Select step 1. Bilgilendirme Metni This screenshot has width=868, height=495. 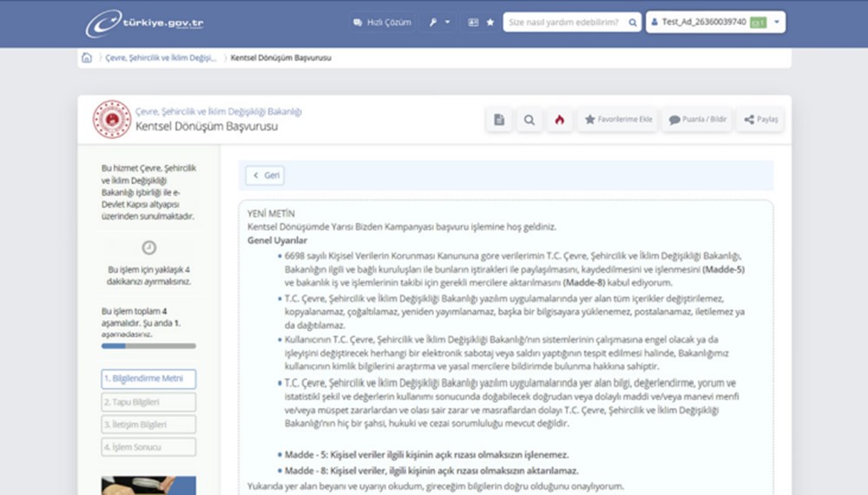[x=148, y=379]
